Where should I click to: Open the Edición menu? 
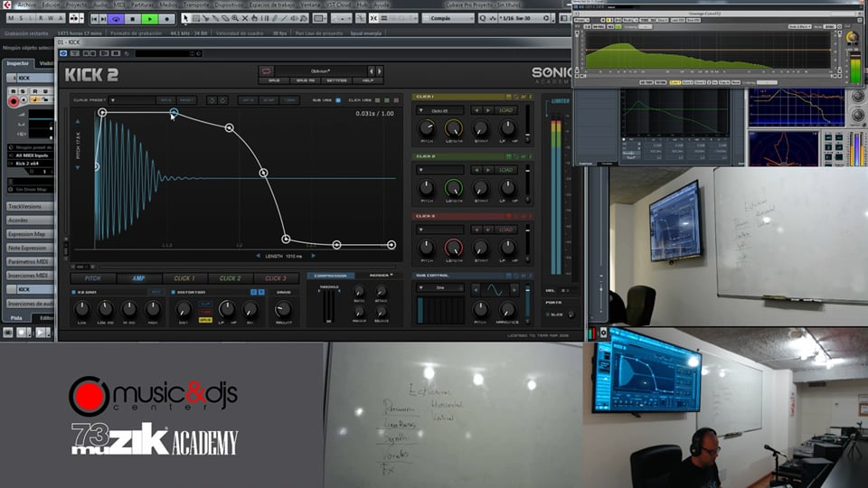coord(51,5)
